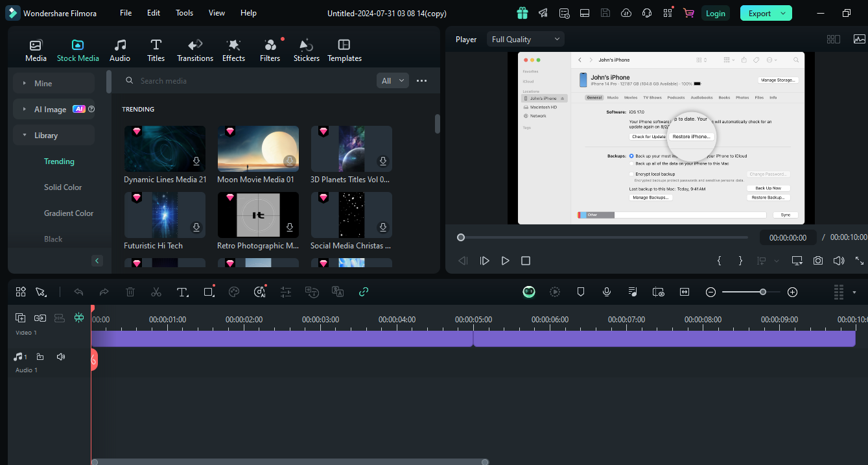Click the previous frame button
868x465 pixels.
(x=463, y=261)
